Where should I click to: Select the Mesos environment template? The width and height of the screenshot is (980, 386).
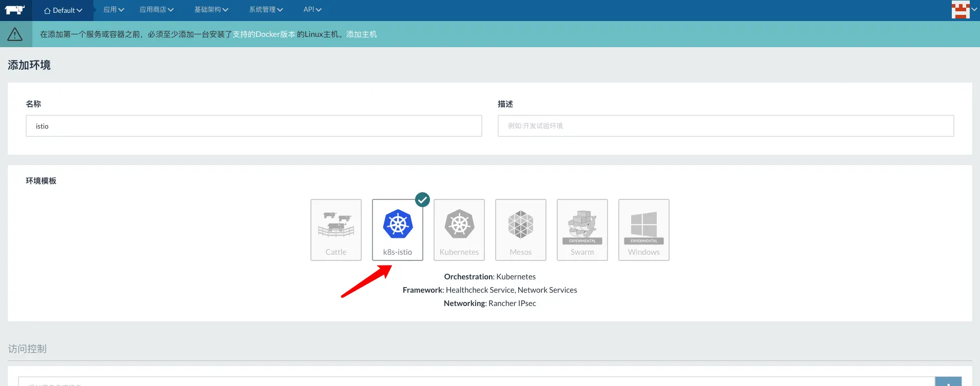pyautogui.click(x=521, y=230)
